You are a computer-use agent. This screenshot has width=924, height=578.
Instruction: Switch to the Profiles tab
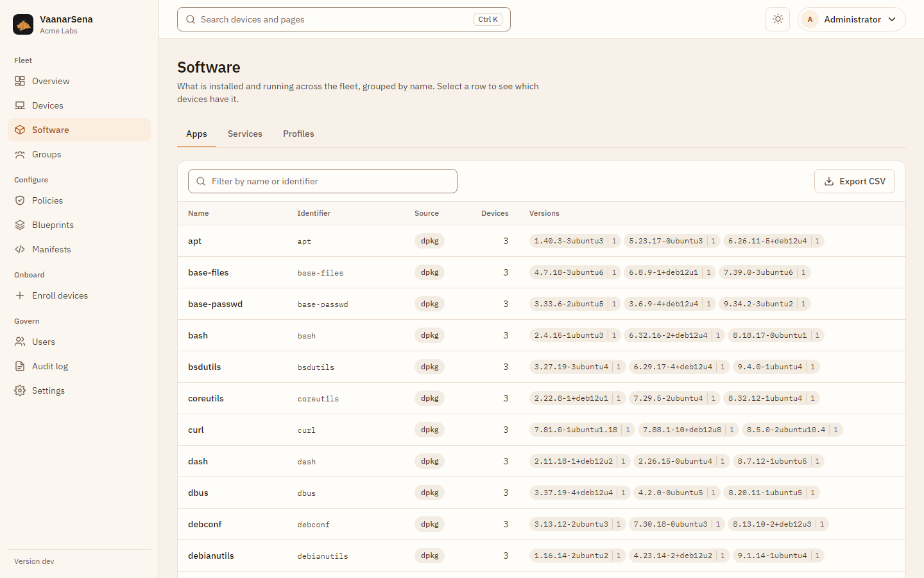[298, 134]
